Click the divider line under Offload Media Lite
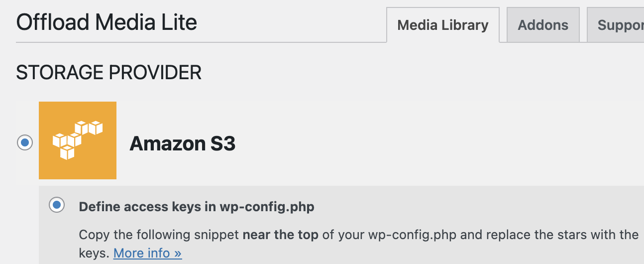Screen dimensions: 644x264 tap(199, 42)
